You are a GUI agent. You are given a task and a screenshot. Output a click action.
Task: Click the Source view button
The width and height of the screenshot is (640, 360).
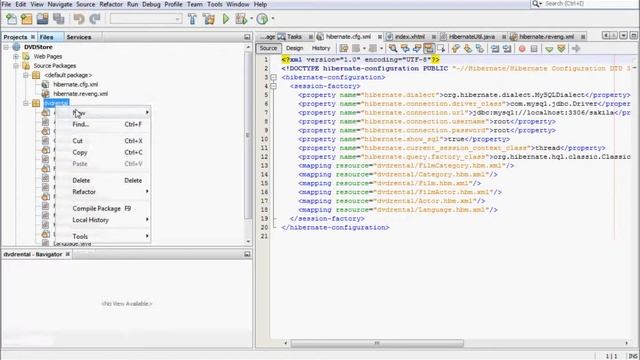pyautogui.click(x=268, y=48)
